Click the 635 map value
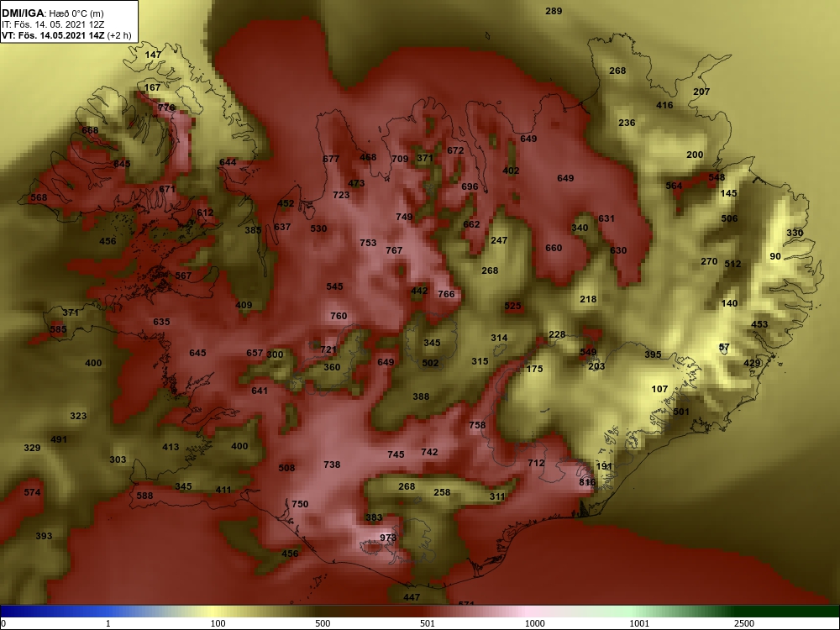The height and width of the screenshot is (630, 840). pos(161,322)
